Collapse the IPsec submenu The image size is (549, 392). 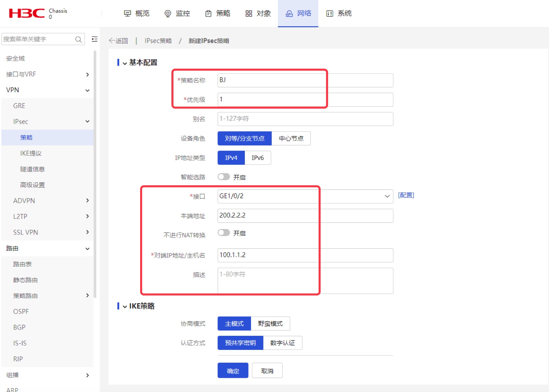click(87, 121)
